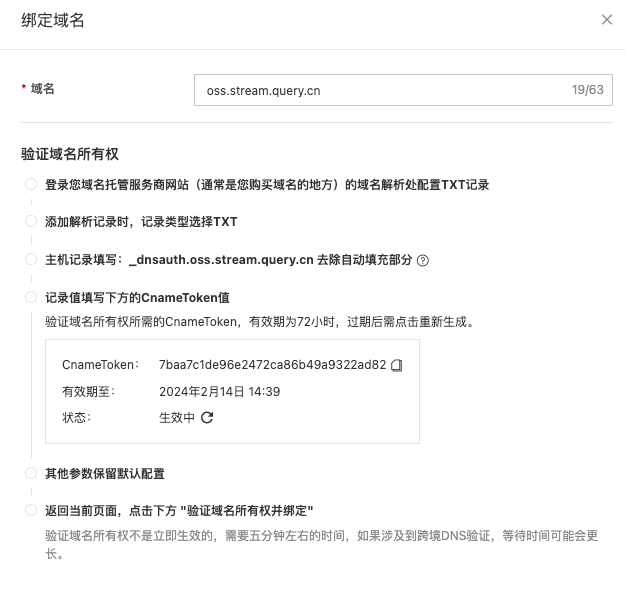
Task: Click the CnameToken string 7baa7c1de96e…
Action: tap(272, 365)
